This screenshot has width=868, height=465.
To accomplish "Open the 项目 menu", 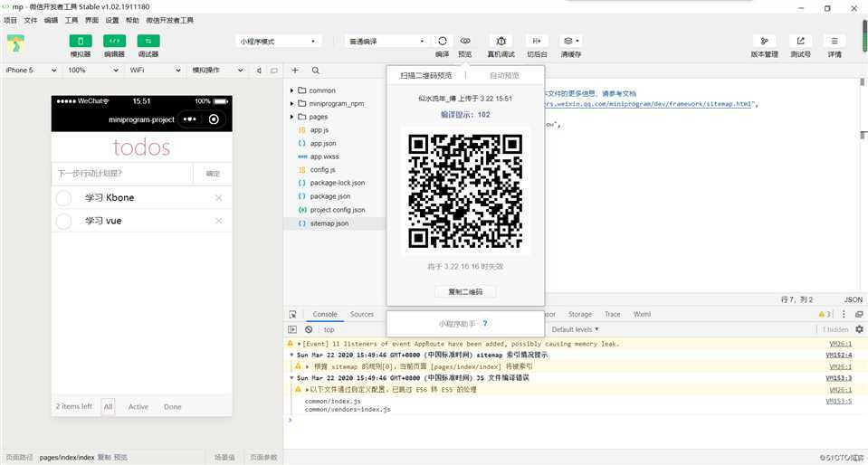I will click(11, 21).
